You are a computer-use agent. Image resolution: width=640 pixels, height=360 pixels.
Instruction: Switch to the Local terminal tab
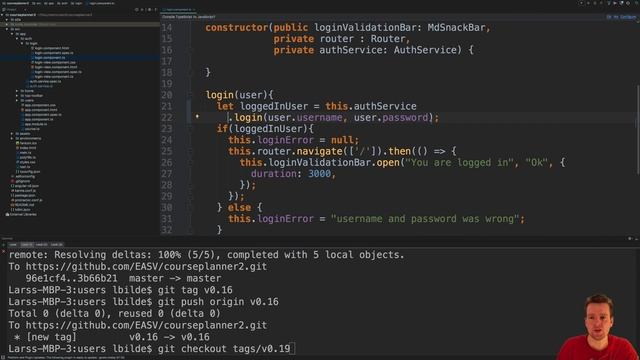(x=13, y=244)
